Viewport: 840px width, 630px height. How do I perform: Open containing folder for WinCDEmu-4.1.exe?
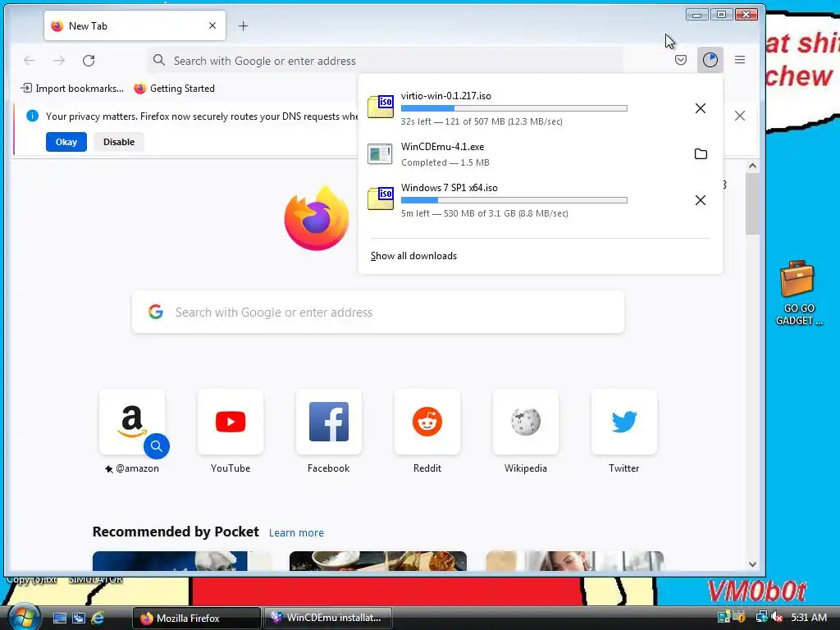(x=701, y=154)
